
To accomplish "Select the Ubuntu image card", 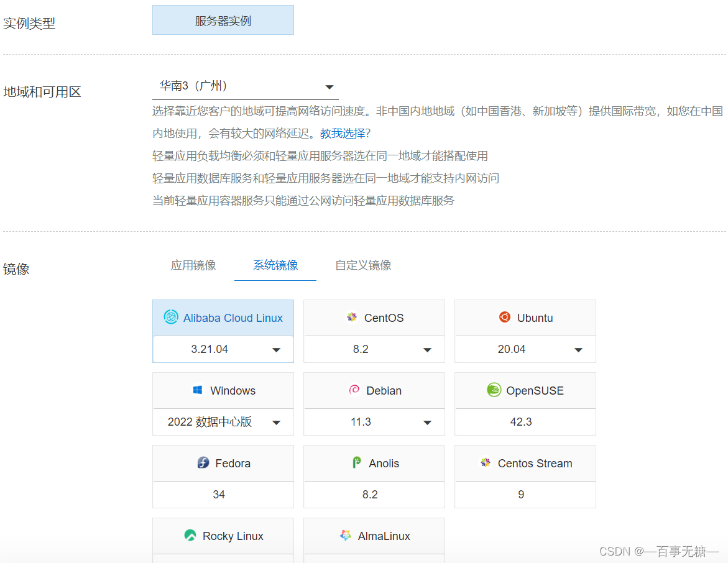I will tap(525, 318).
